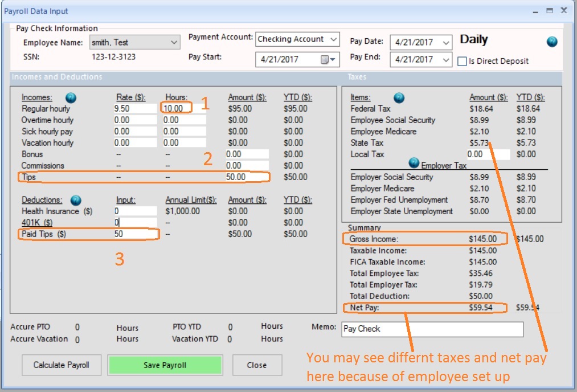The height and width of the screenshot is (392, 577).
Task: Click the Calculate Payroll button
Action: click(62, 365)
